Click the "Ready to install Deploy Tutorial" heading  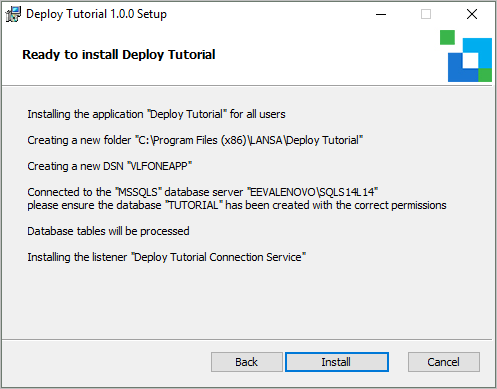pyautogui.click(x=119, y=55)
